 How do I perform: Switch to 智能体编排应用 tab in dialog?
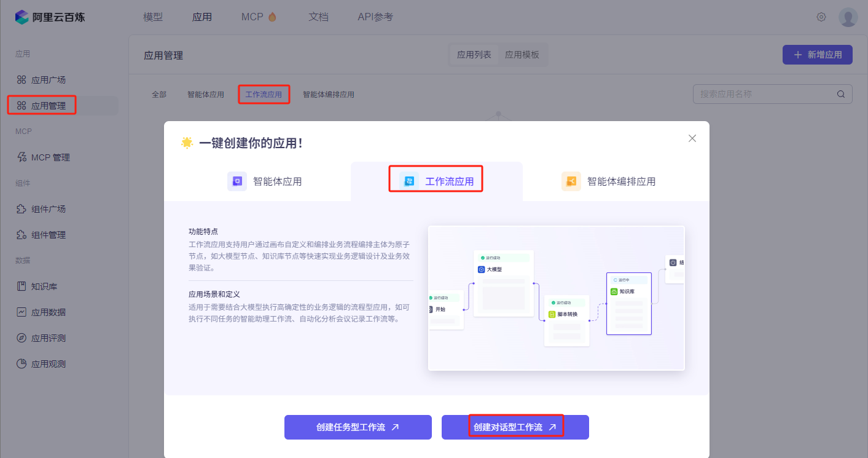click(x=609, y=181)
